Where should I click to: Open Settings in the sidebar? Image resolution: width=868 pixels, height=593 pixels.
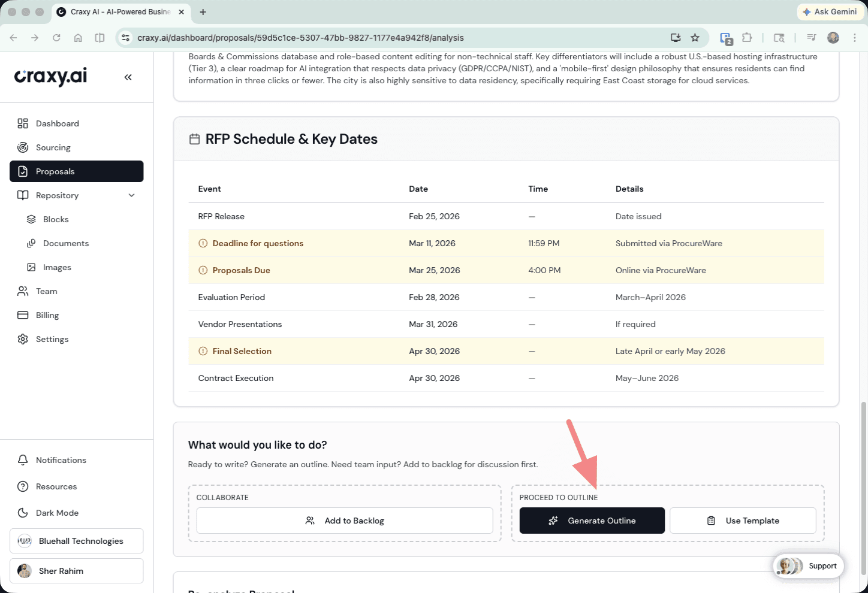(76, 339)
